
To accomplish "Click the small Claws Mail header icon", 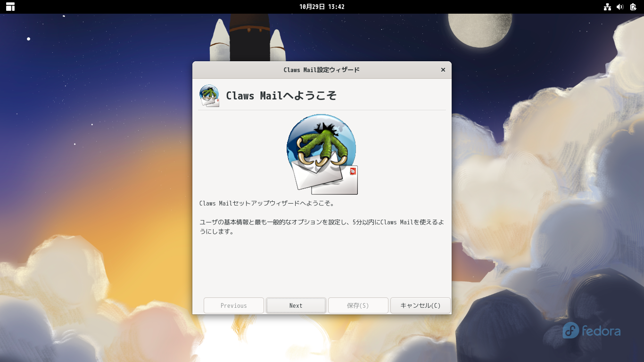I will [x=209, y=96].
